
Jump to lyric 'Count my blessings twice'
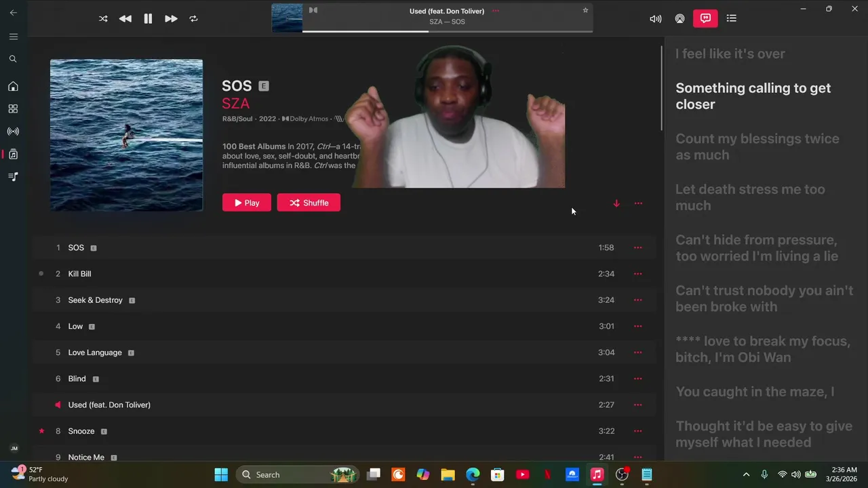point(757,146)
